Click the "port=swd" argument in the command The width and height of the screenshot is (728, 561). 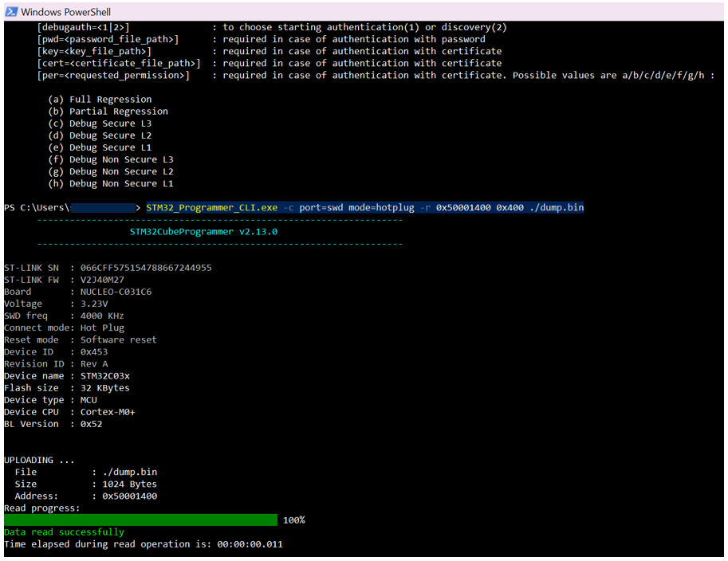pos(321,207)
